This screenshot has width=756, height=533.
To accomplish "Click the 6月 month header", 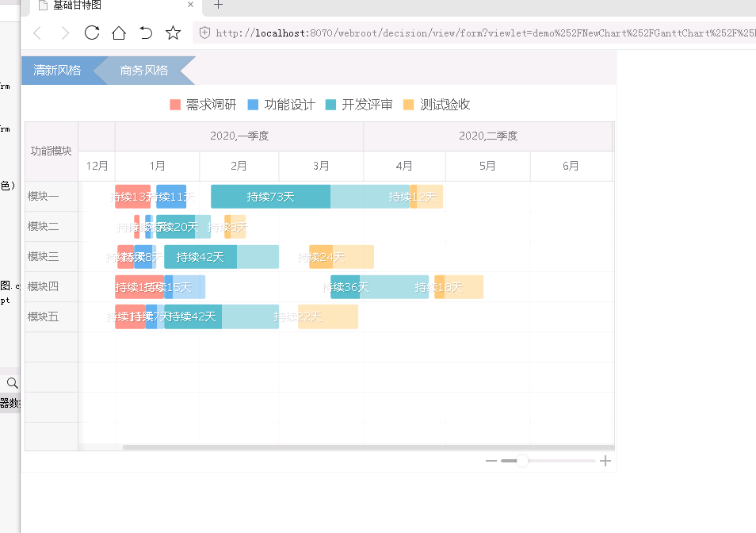I will point(571,167).
